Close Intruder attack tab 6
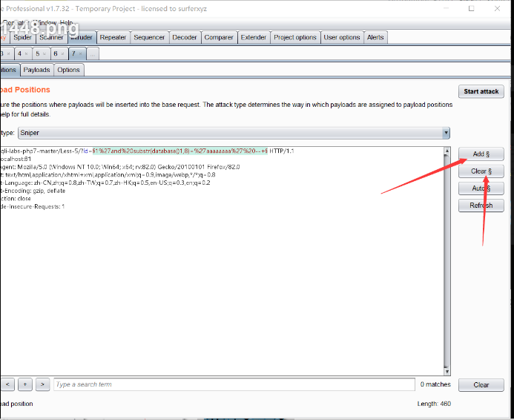The image size is (514, 420). point(62,53)
